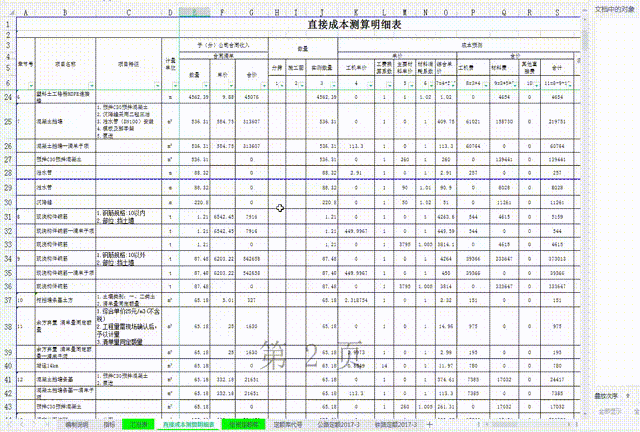The width and height of the screenshot is (640, 432).
Task: Click the 全部显示 button in side panel
Action: pos(610,412)
